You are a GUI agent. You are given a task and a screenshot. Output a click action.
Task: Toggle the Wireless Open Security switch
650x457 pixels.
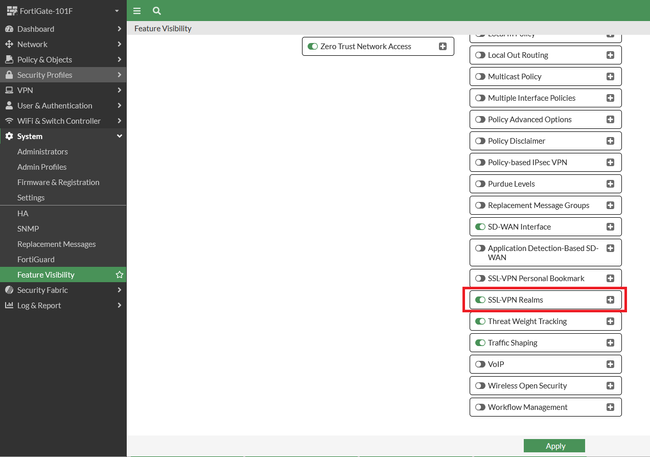click(480, 386)
